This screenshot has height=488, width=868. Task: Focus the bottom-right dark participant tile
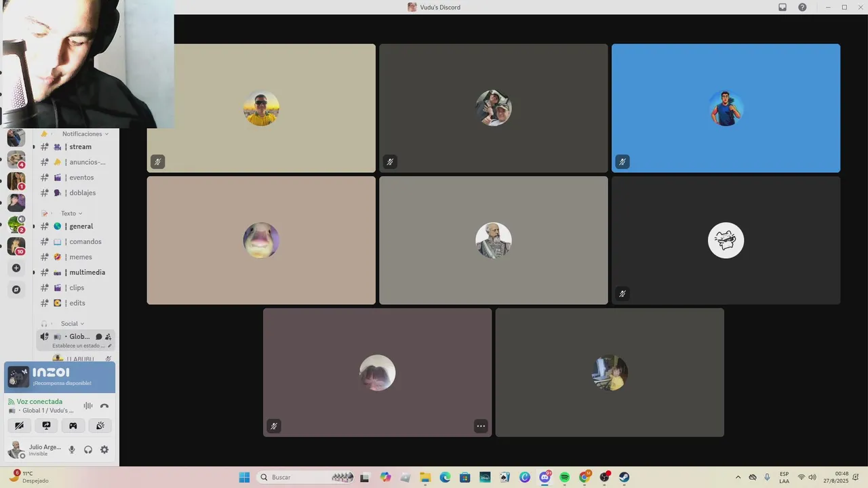(610, 373)
